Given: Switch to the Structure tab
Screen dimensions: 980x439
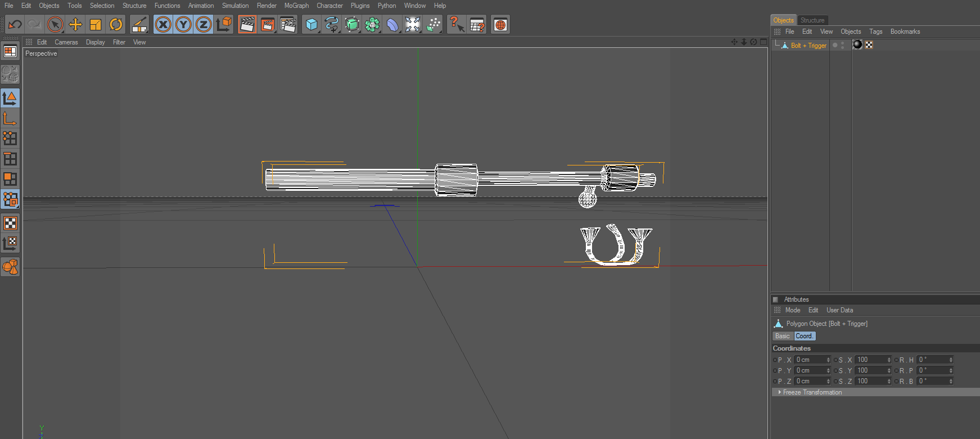Looking at the screenshot, I should (812, 20).
